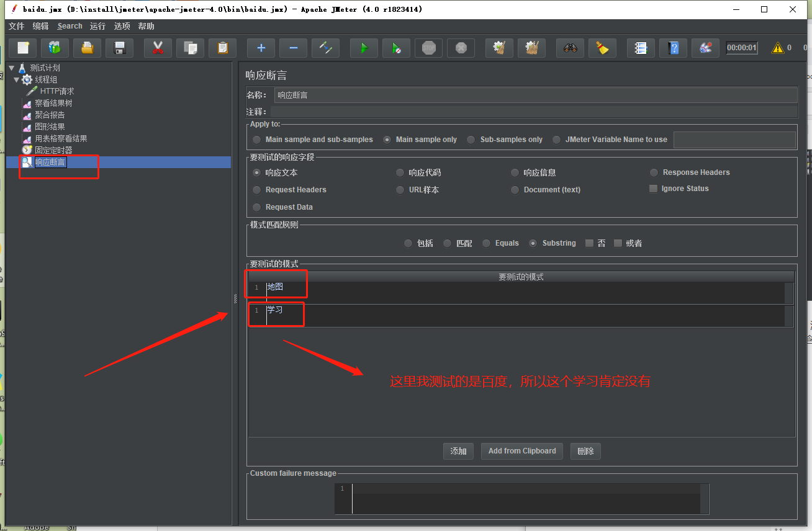The image size is (812, 531).
Task: Click the Add from Clipboard button
Action: 522,451
